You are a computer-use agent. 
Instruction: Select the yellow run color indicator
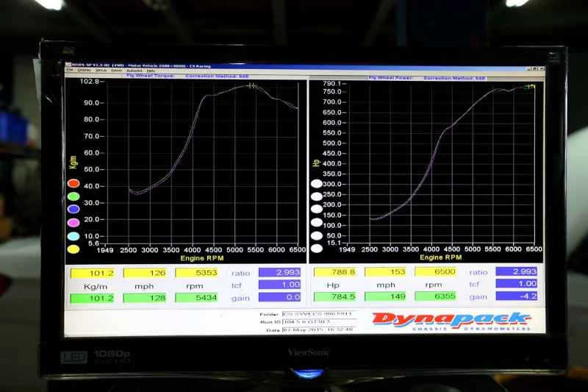tap(73, 249)
